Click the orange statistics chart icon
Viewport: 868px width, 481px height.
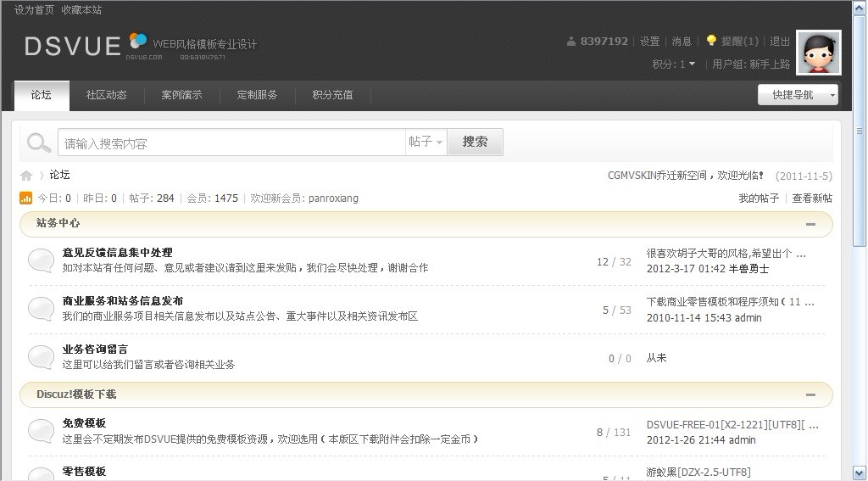pos(25,198)
